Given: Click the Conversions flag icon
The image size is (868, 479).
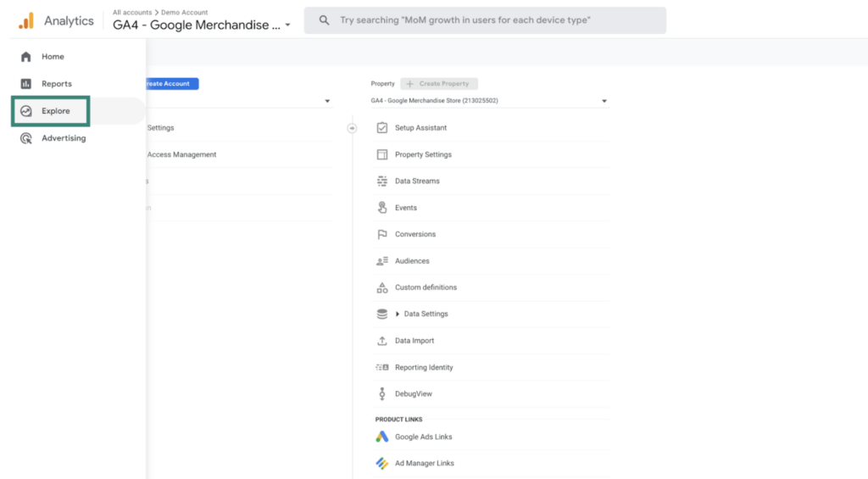Looking at the screenshot, I should pyautogui.click(x=382, y=234).
